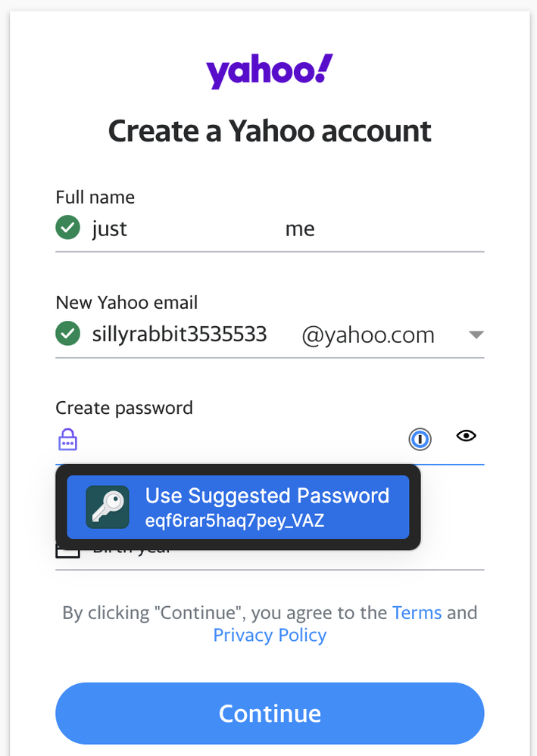Open the @yahoo.com domain selector
The height and width of the screenshot is (756, 537).
(x=368, y=334)
